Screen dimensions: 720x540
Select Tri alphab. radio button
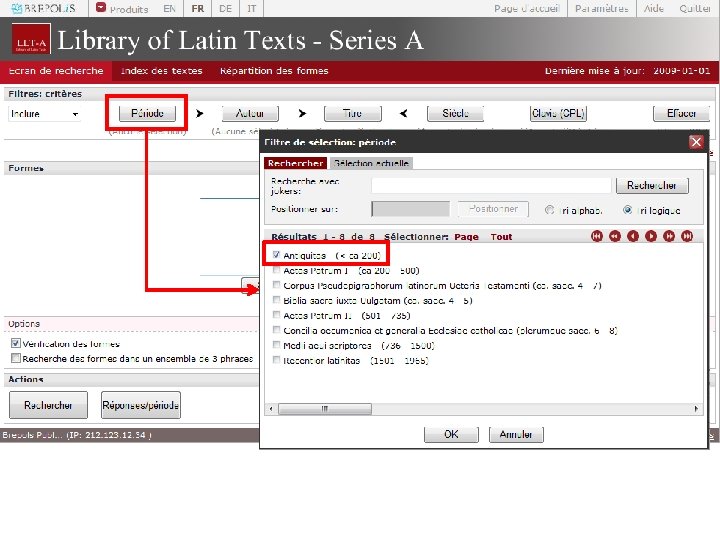click(x=549, y=210)
